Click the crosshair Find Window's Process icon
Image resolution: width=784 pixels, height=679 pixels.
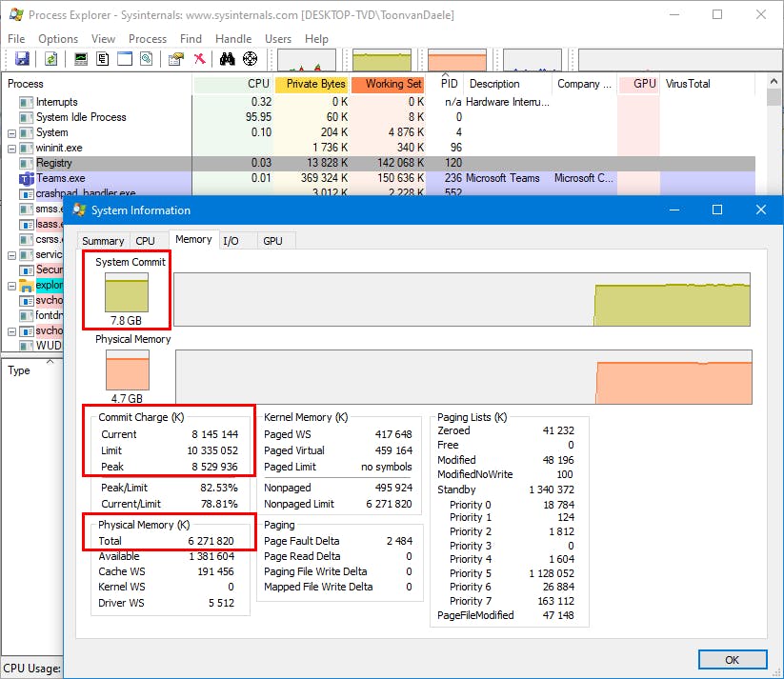(x=251, y=59)
